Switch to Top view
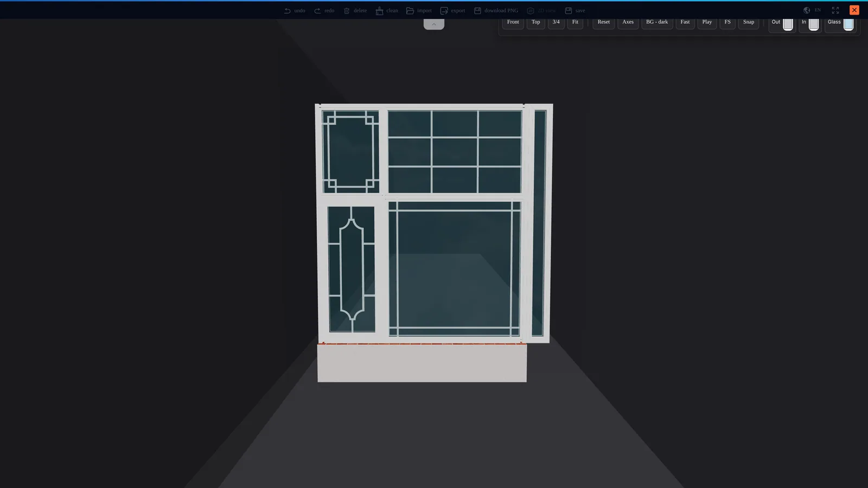Screen dimensions: 868x488 coord(536,22)
